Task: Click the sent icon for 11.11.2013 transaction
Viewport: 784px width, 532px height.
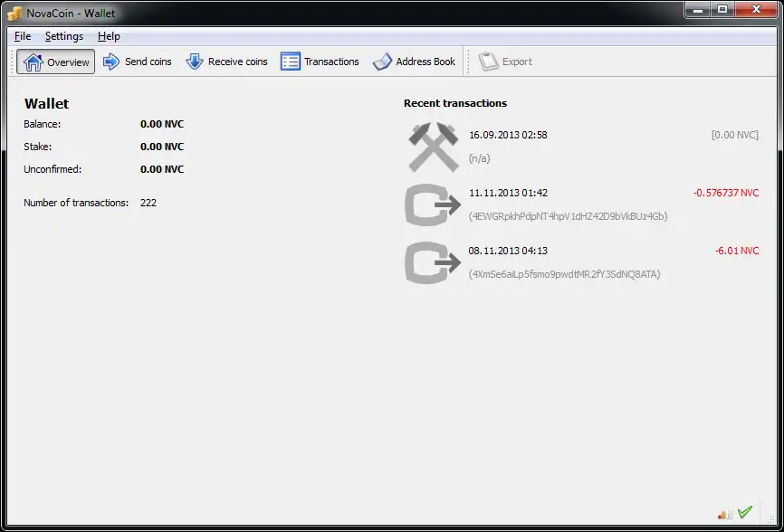Action: [x=433, y=204]
